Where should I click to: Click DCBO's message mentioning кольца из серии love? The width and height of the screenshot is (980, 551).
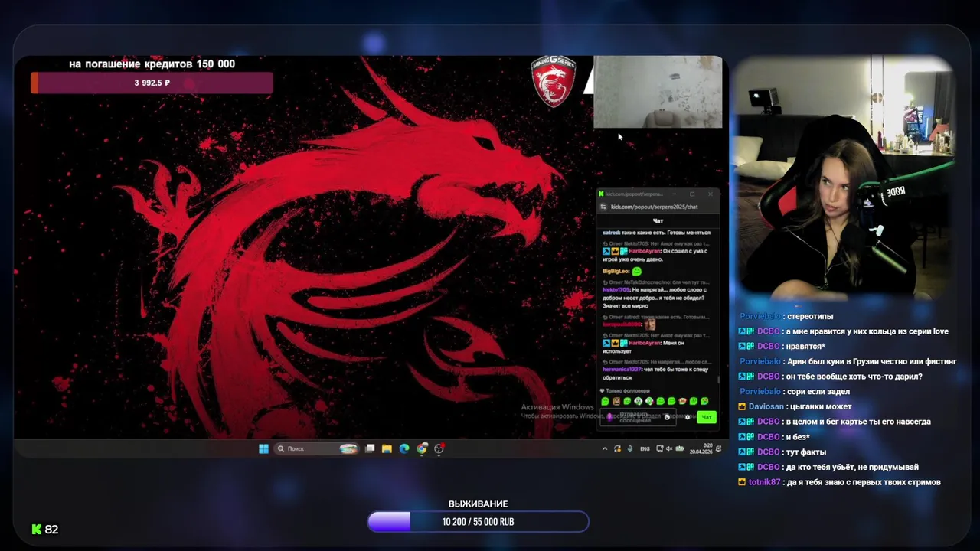[867, 331]
